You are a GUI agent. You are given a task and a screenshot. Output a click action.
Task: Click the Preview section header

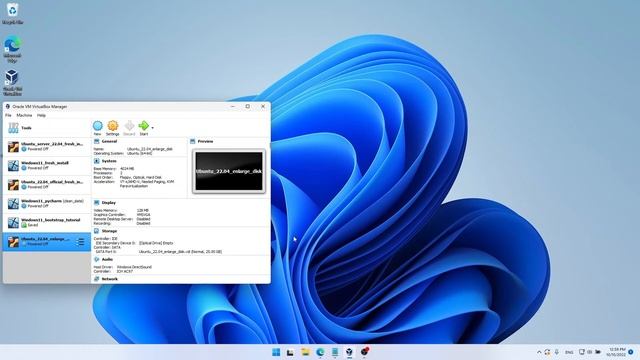coord(205,141)
